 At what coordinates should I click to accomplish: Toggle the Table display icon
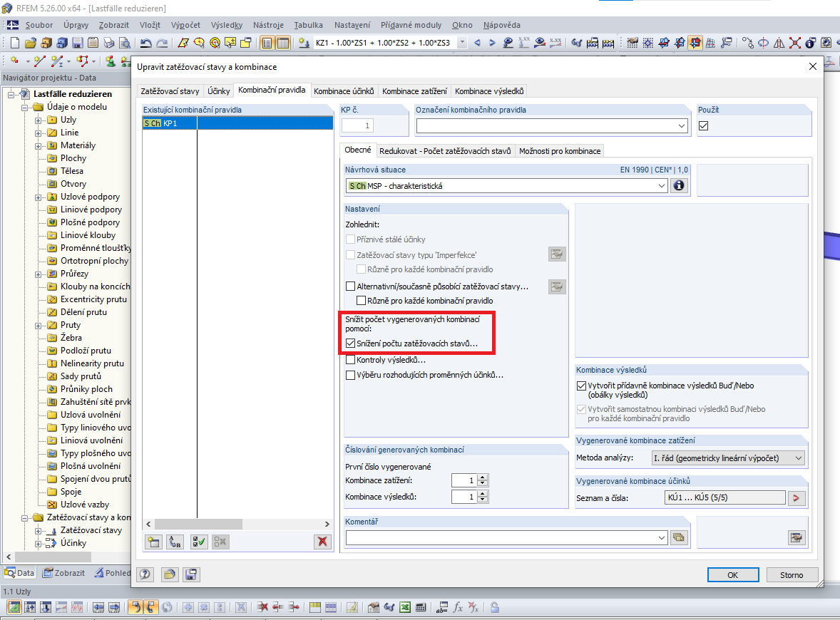[x=282, y=43]
